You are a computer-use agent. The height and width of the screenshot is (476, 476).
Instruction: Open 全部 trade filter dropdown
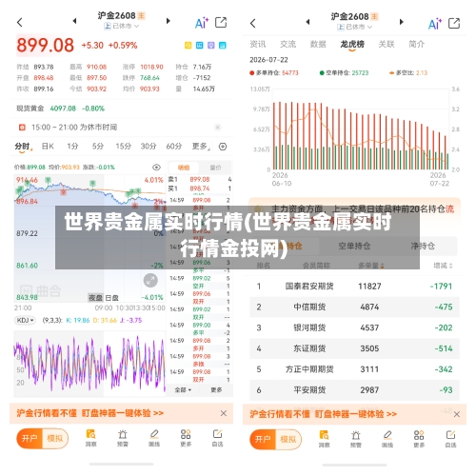pyautogui.click(x=183, y=389)
